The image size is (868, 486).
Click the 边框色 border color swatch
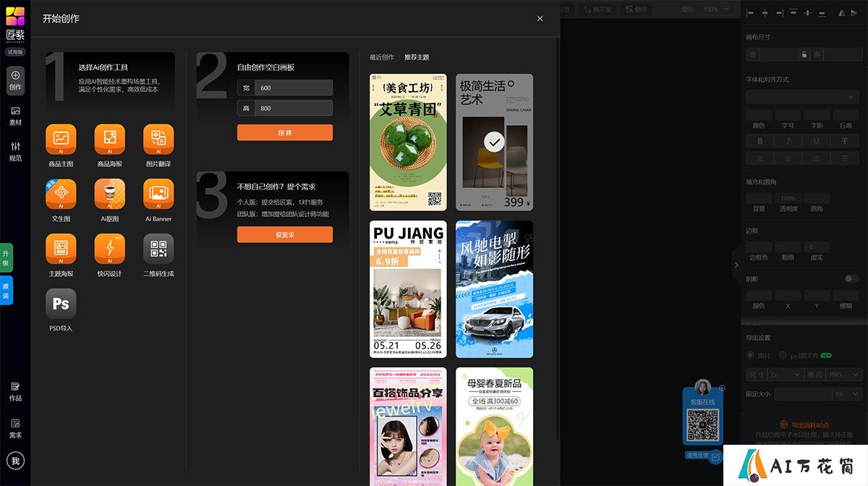(759, 247)
